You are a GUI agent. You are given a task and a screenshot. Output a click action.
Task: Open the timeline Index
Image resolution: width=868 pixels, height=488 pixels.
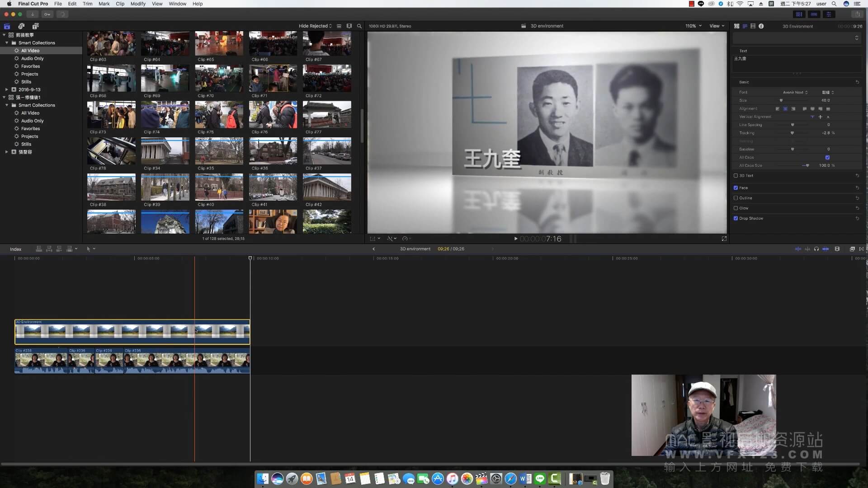pos(16,249)
